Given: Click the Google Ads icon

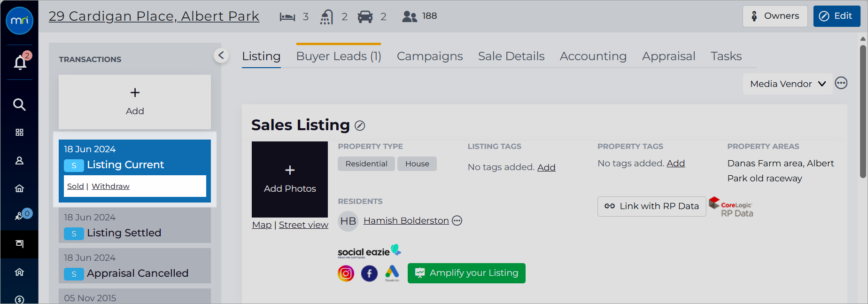Looking at the screenshot, I should [x=392, y=273].
